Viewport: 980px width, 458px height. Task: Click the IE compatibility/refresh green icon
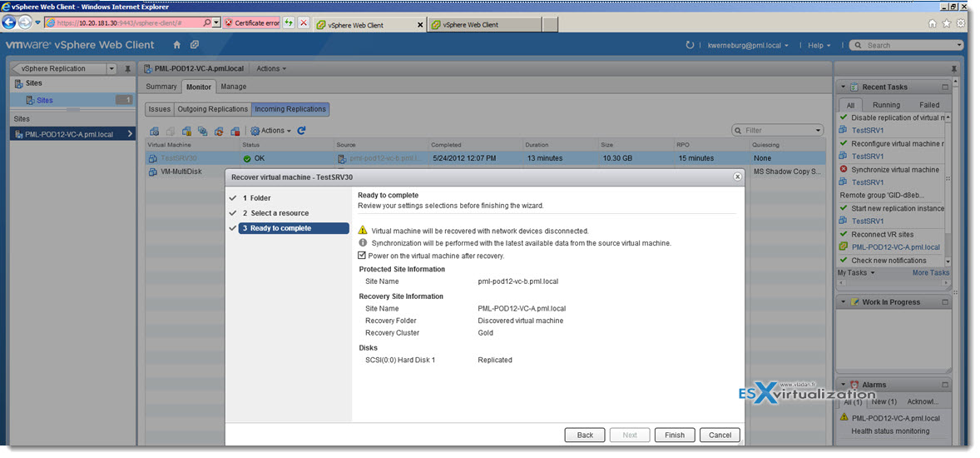pos(289,23)
